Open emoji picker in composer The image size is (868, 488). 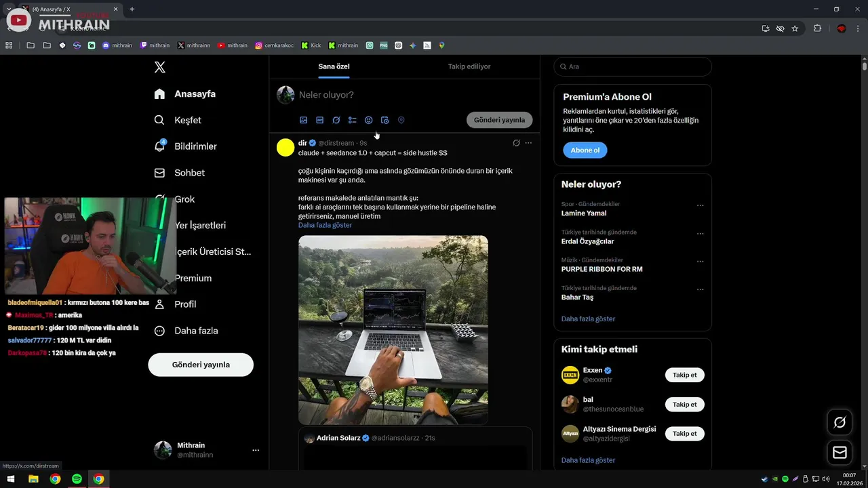click(369, 120)
